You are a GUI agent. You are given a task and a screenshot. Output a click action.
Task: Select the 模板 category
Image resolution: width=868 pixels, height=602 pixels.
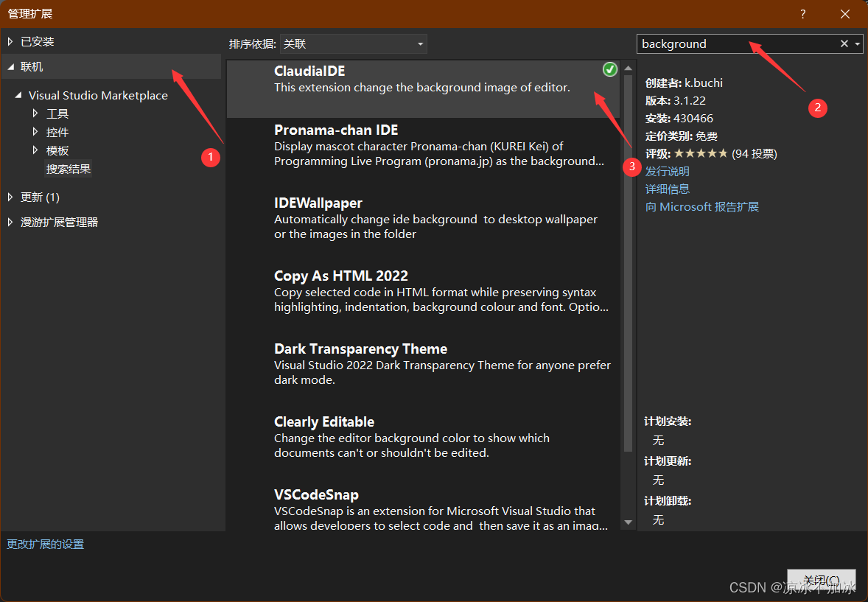coord(57,150)
